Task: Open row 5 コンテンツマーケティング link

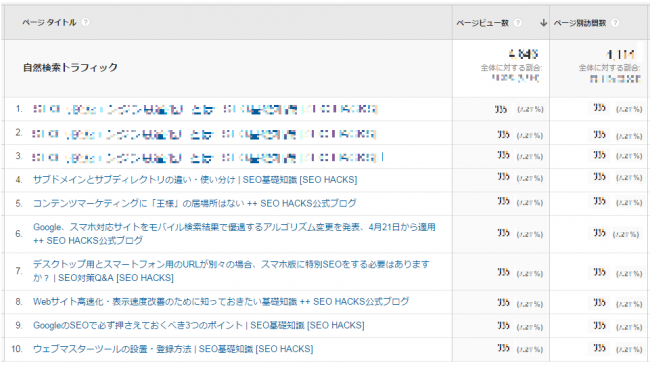Action: [x=194, y=203]
